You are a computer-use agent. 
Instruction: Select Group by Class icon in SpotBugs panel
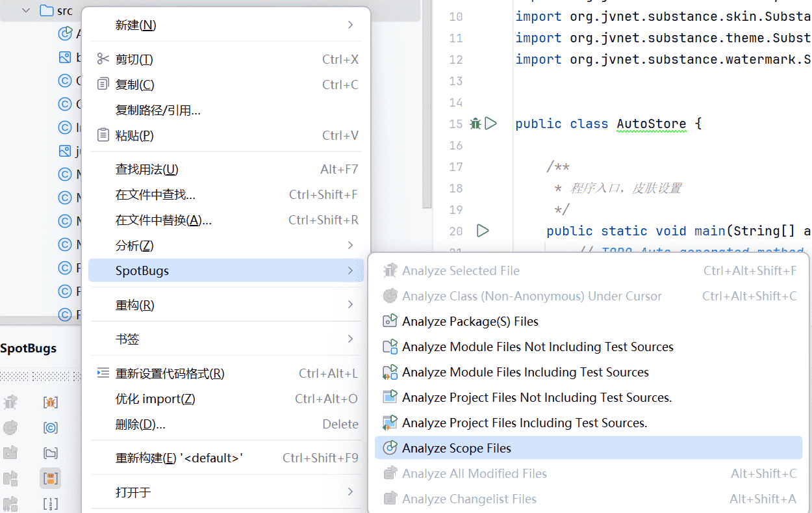point(51,428)
